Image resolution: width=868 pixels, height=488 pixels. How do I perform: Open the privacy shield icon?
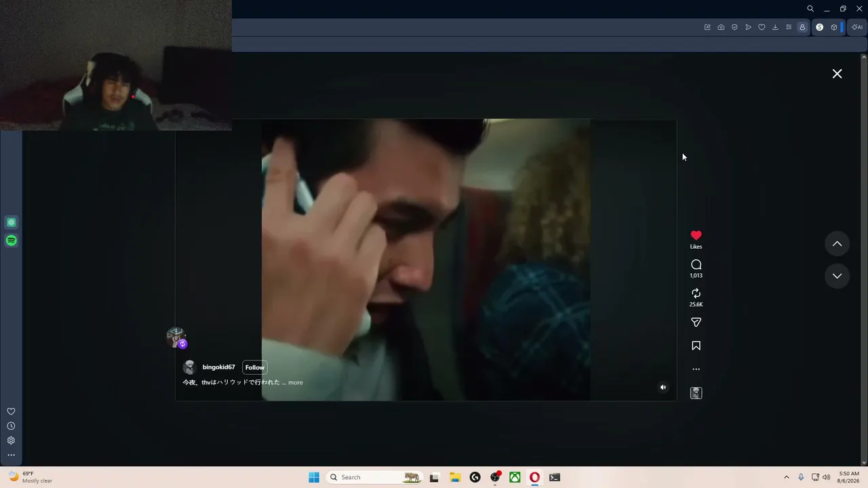tap(734, 27)
